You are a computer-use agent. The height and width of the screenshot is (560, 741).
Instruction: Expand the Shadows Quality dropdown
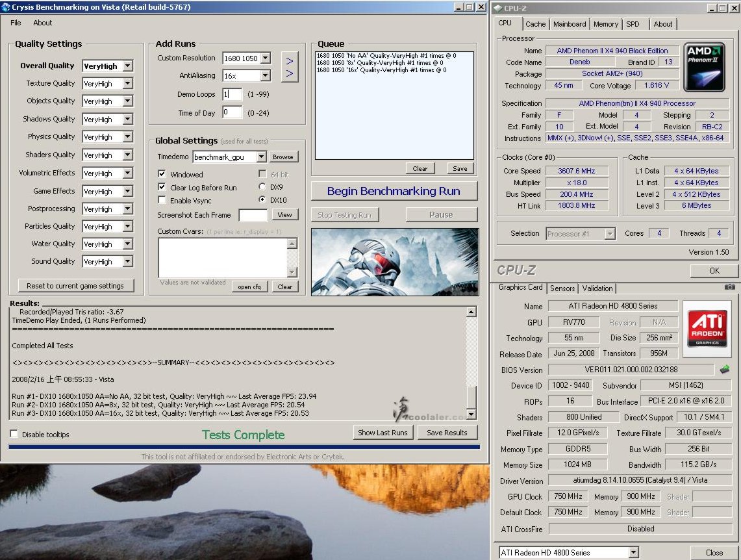click(127, 119)
